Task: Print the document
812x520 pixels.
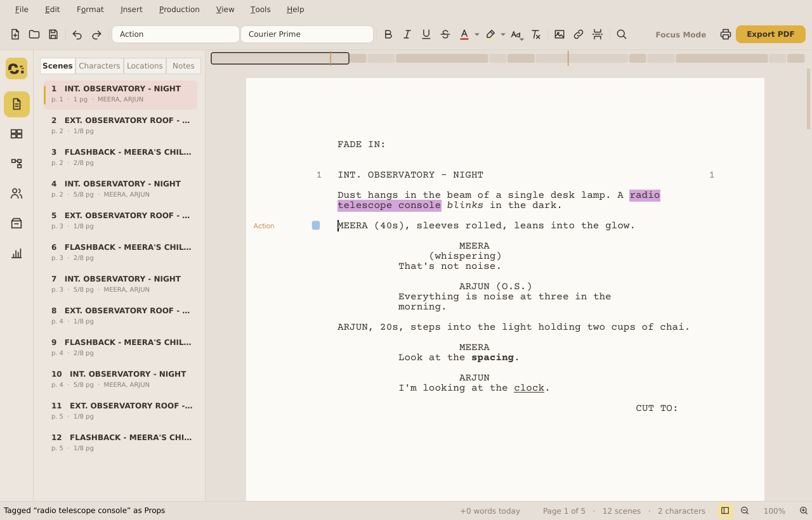Action: point(726,34)
